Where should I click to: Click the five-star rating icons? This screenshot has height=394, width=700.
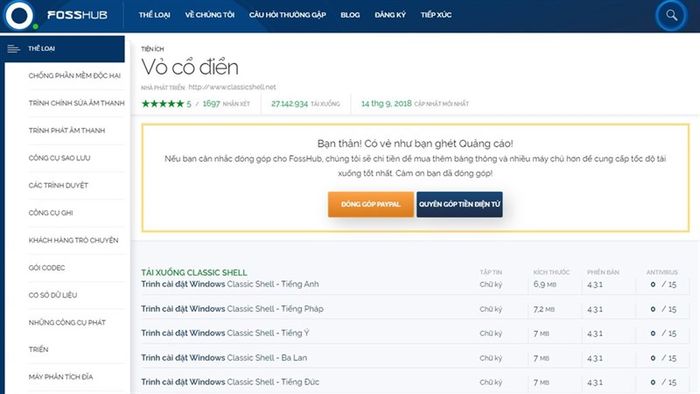tap(162, 104)
